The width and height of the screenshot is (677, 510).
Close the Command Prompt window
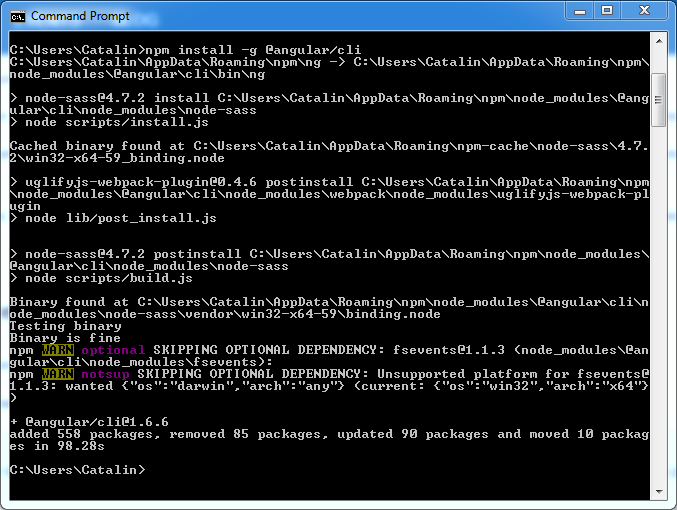point(645,11)
